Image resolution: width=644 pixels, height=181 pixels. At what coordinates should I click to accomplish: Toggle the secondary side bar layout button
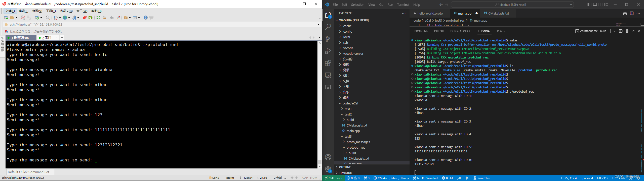[x=600, y=5]
